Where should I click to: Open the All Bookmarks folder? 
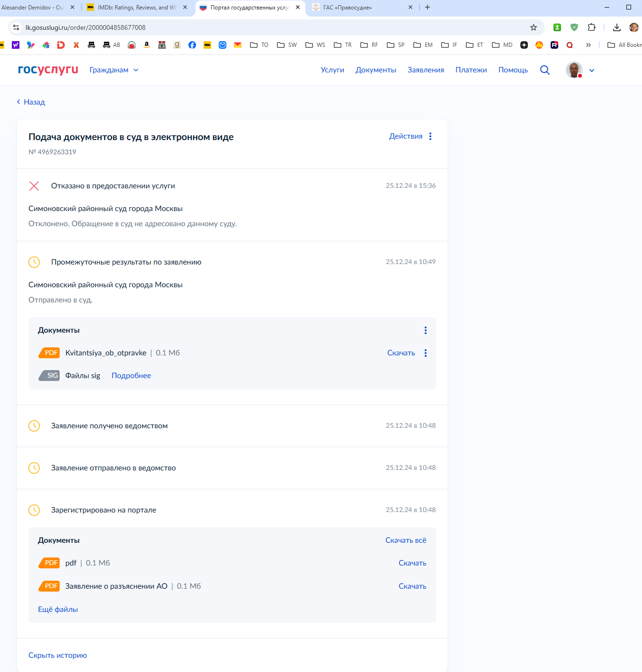coord(624,45)
